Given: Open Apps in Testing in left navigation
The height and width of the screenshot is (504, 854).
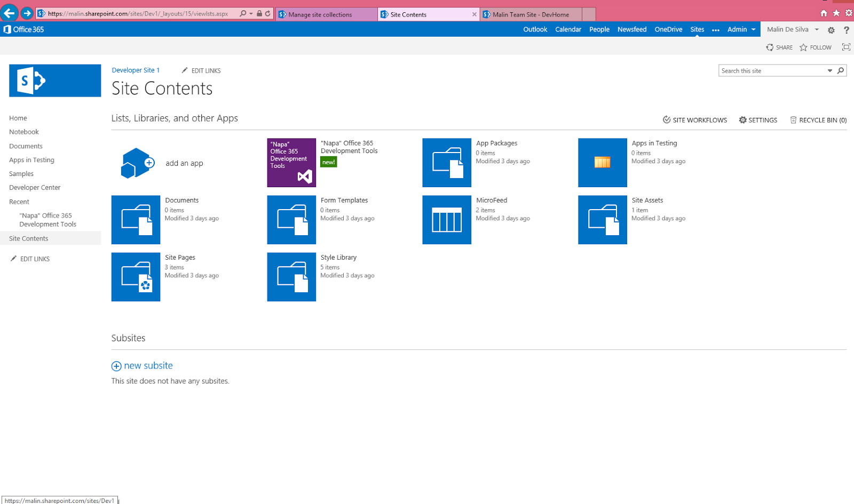Looking at the screenshot, I should click(31, 159).
